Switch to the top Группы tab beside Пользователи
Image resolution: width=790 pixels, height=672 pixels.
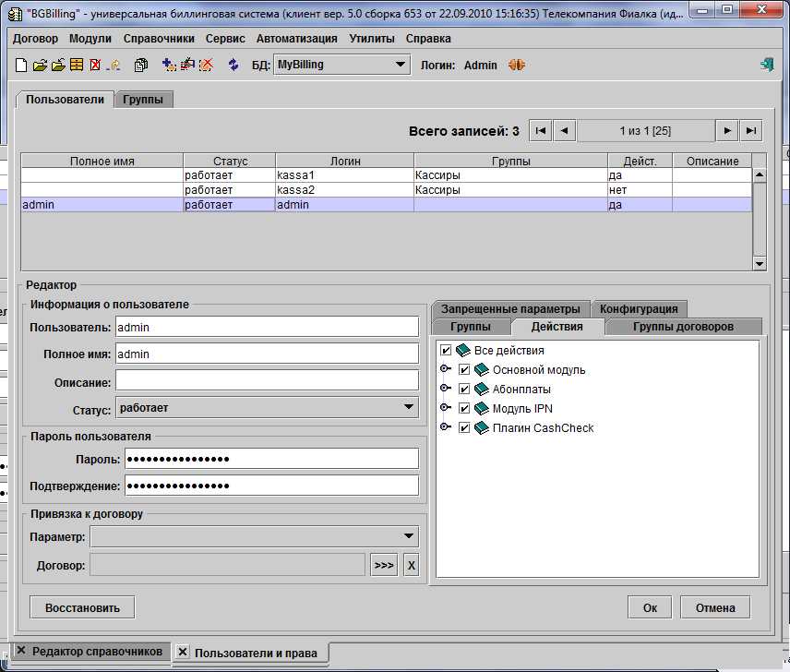[x=143, y=100]
